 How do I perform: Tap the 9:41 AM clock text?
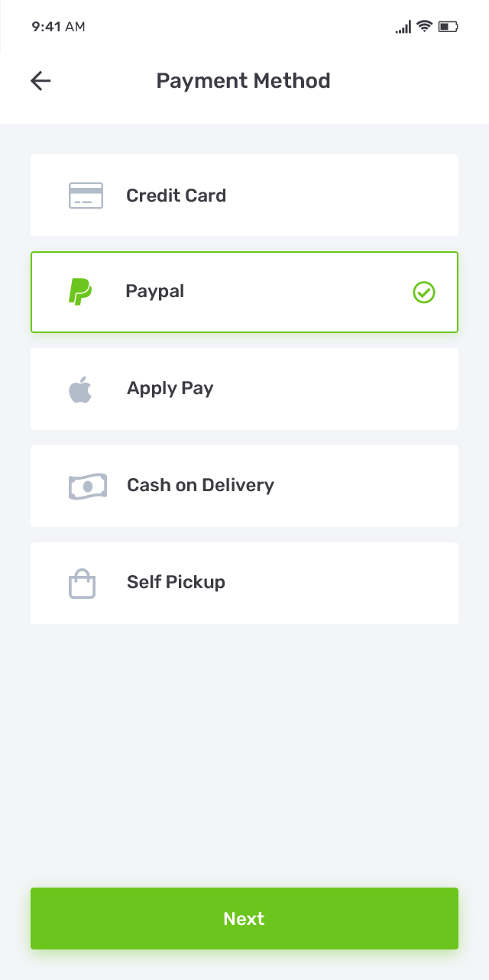(58, 26)
